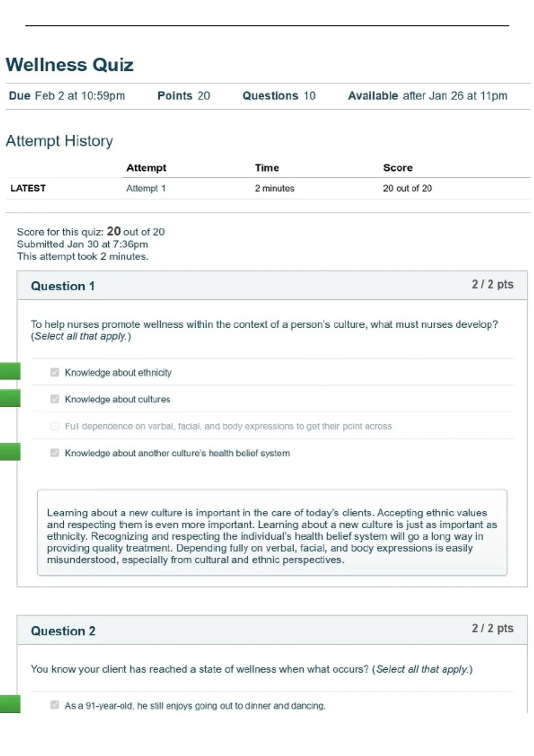
Task: Click the 20 out of 20 score cell
Action: [407, 188]
